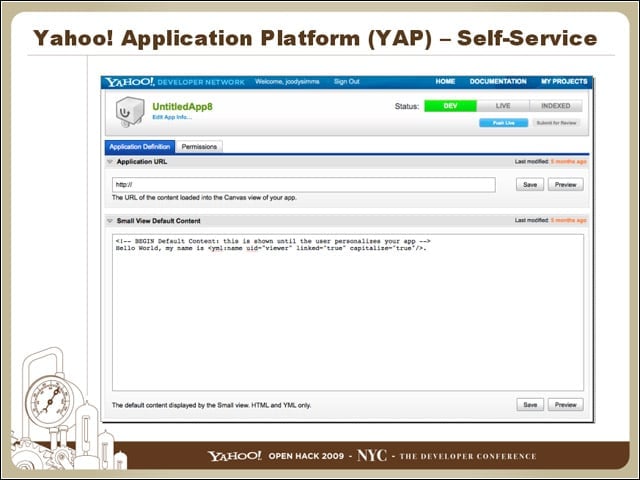Select the Application Definition tab
Image resolution: width=640 pixels, height=480 pixels.
click(140, 147)
